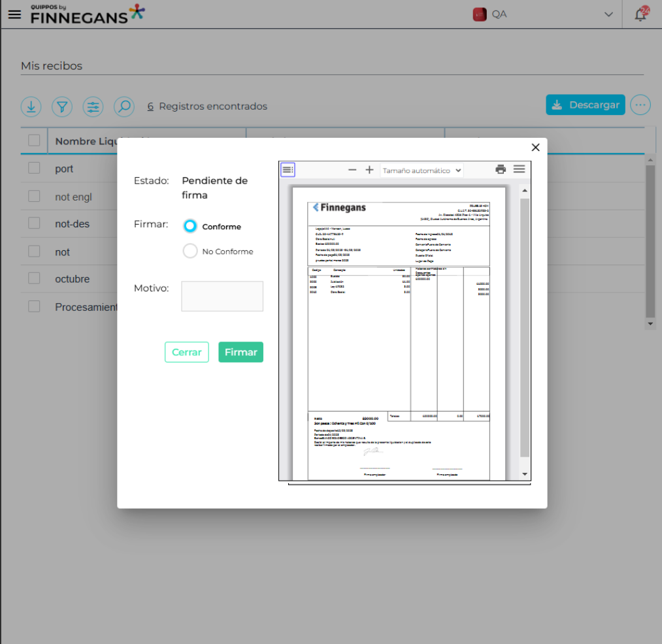662x644 pixels.
Task: Click the 'port' receipt name
Action: pyautogui.click(x=64, y=169)
